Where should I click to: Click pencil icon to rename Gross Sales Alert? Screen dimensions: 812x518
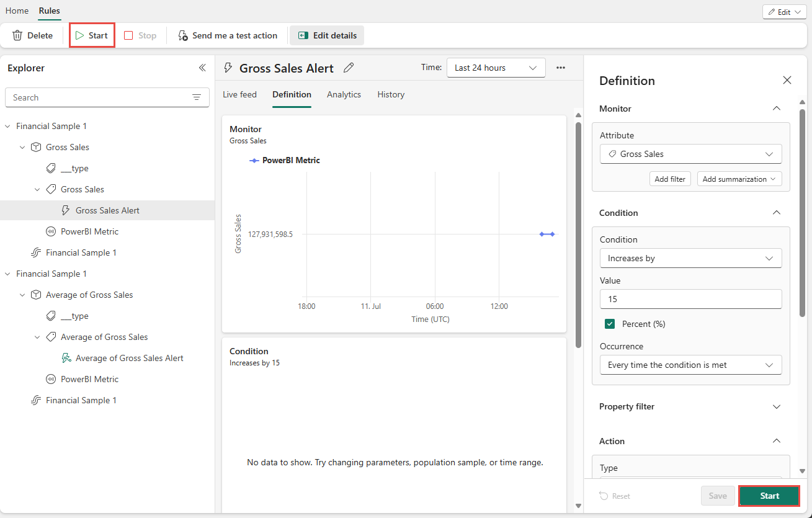(349, 68)
